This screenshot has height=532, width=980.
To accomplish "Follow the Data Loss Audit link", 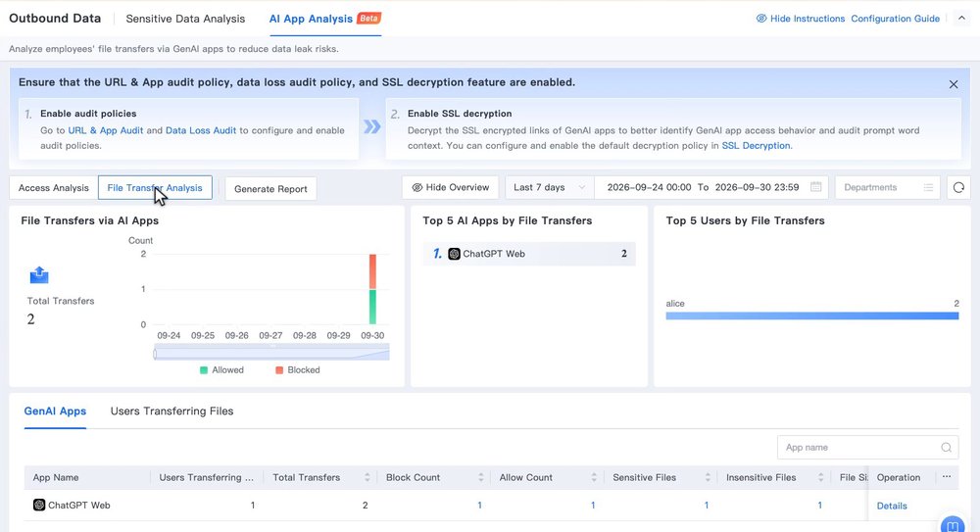I will pos(201,130).
